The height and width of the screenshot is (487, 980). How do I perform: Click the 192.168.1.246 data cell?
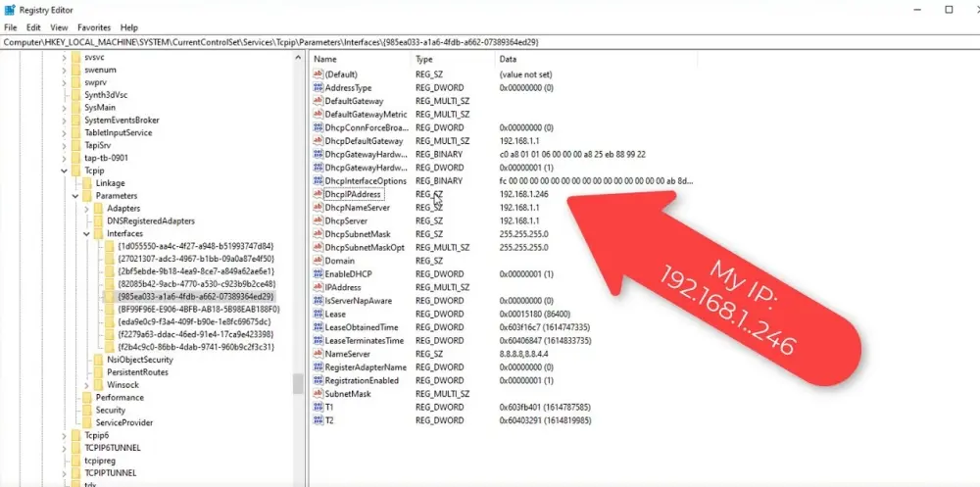(523, 194)
